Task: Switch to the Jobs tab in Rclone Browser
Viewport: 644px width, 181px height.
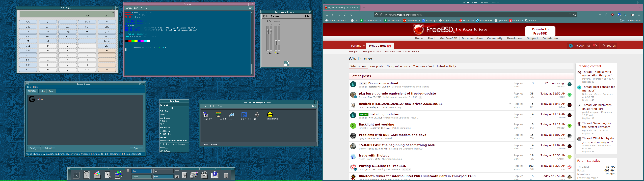Action: coord(42,91)
